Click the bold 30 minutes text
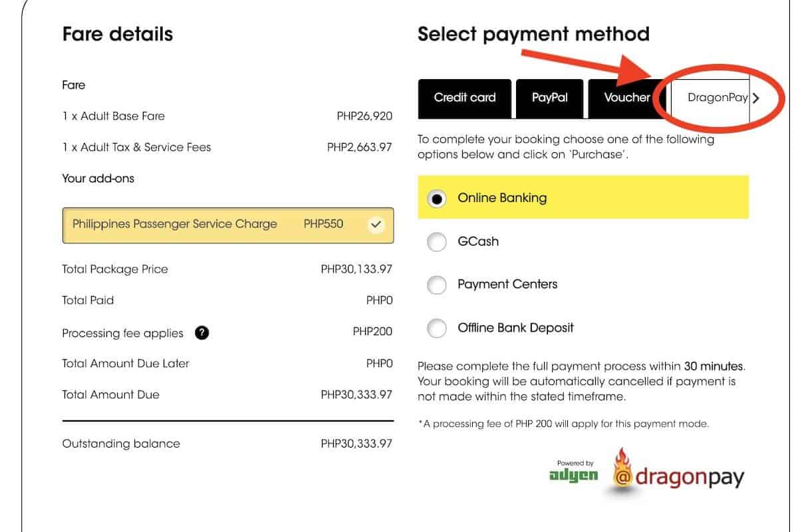 (x=714, y=366)
